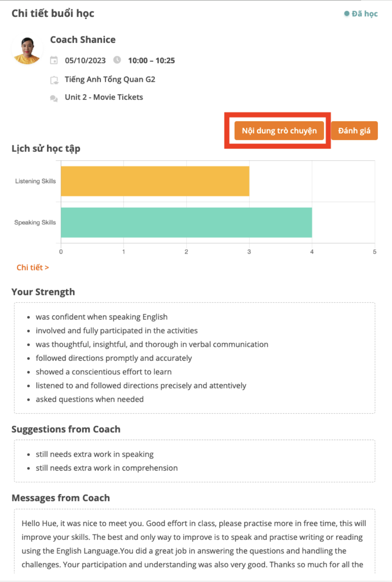Click Coach Shanice's profile photo
Viewport: 392px width, 582px height.
click(x=27, y=50)
